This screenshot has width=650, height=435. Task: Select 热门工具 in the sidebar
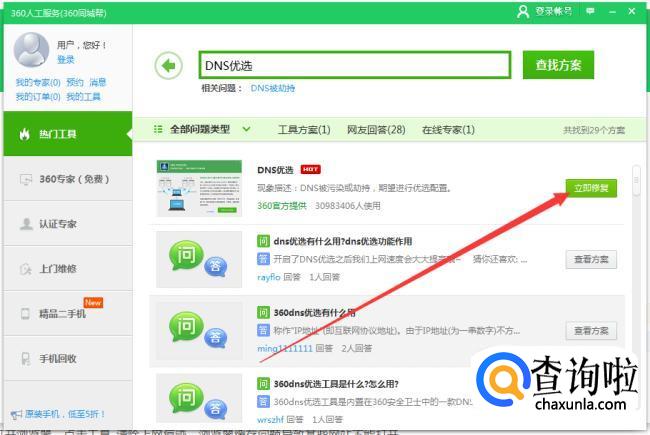[x=68, y=134]
